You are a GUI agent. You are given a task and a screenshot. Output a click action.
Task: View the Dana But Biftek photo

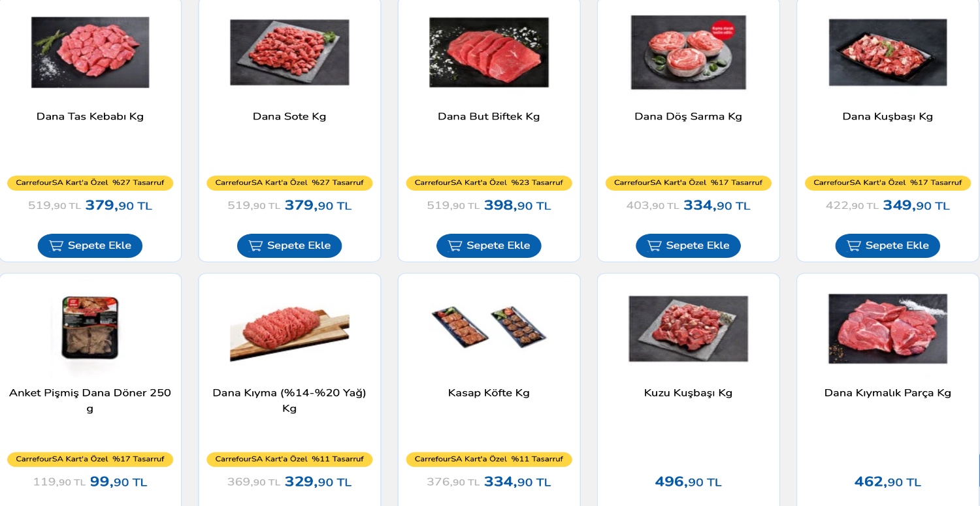click(x=489, y=52)
